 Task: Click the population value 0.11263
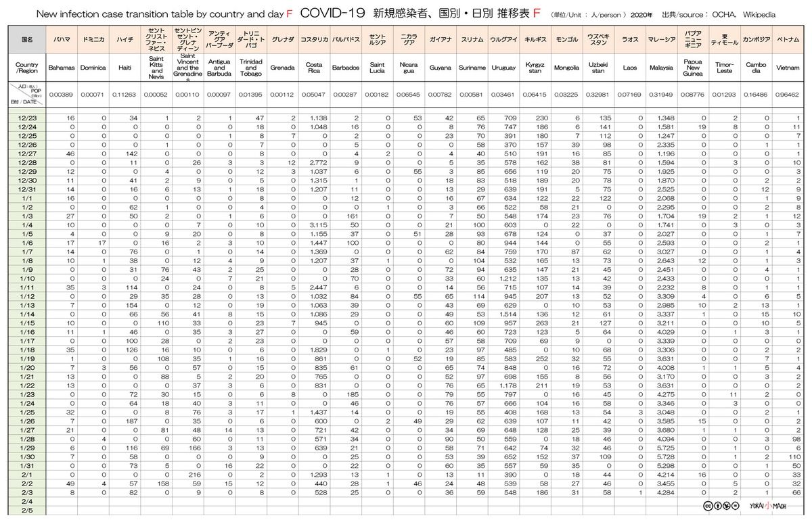click(125, 95)
